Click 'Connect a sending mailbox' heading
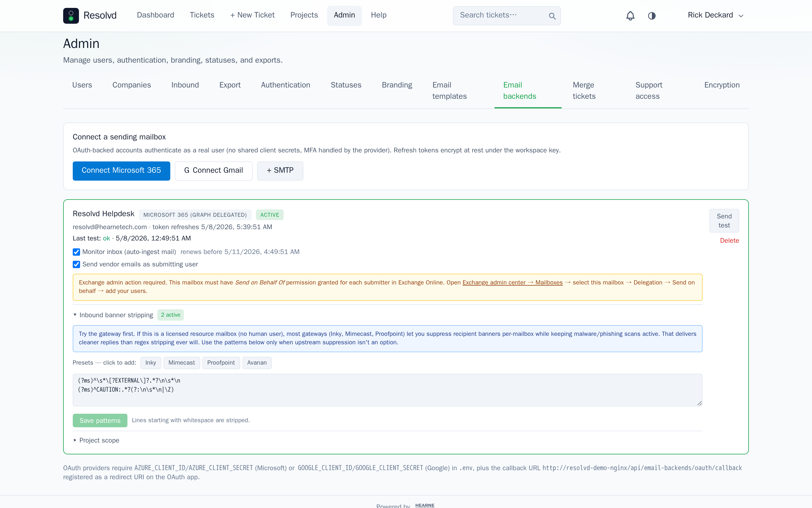 coord(119,137)
